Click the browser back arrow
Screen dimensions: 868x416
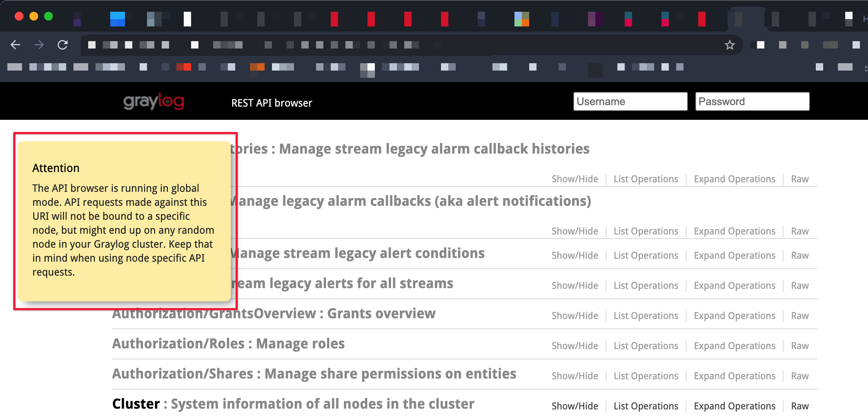15,45
